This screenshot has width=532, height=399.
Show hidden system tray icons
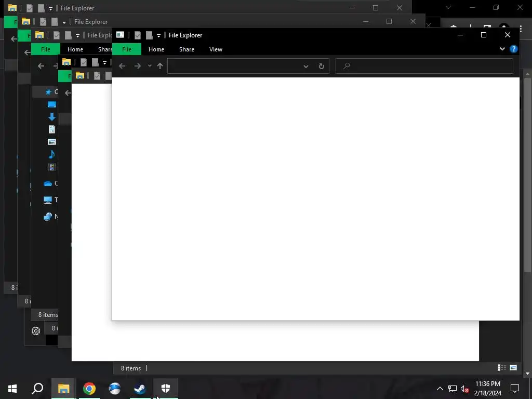(440, 389)
